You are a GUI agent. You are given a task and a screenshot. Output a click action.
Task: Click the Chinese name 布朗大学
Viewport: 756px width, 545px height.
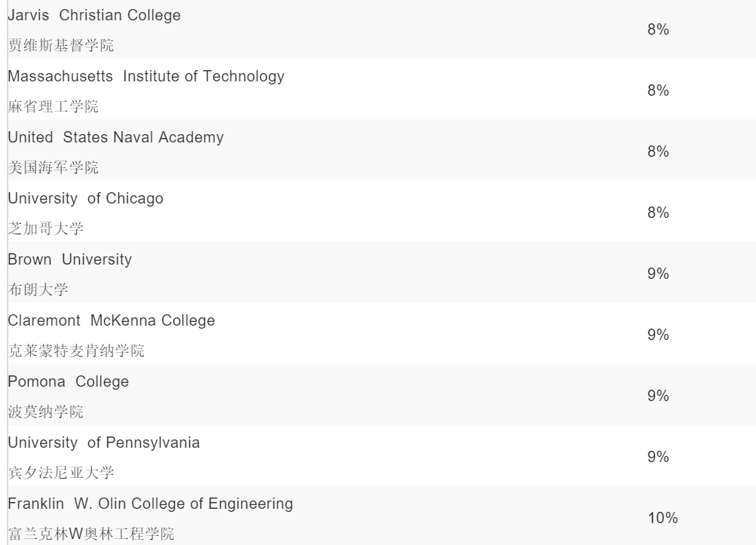(38, 290)
